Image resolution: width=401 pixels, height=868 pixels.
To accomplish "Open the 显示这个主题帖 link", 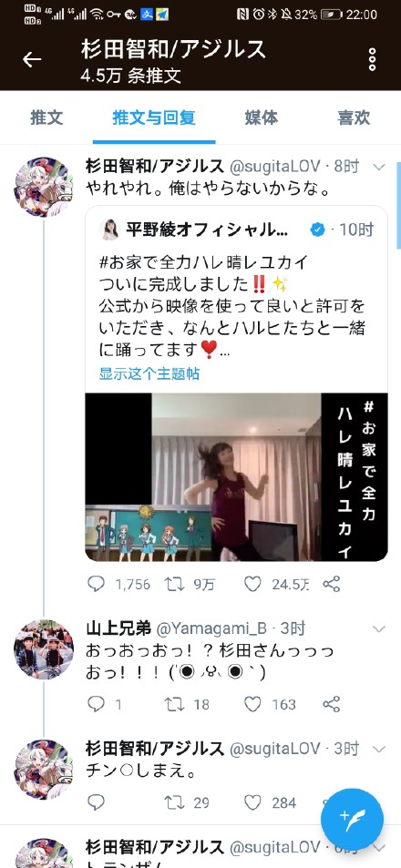I will coord(149,373).
